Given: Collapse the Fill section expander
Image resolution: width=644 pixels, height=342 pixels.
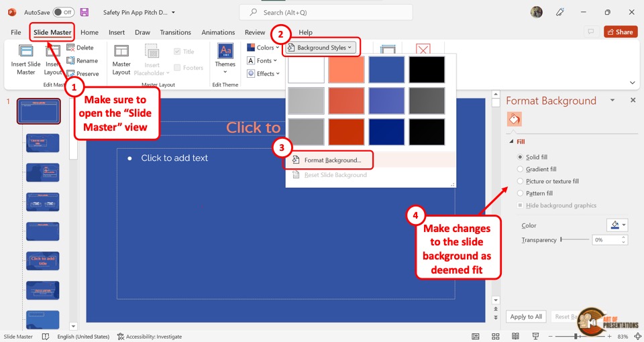Looking at the screenshot, I should pyautogui.click(x=511, y=141).
